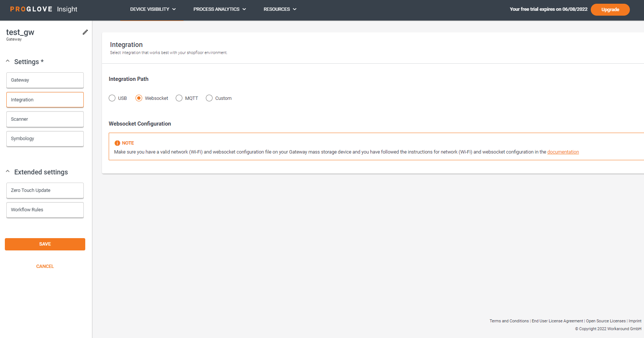
Task: Collapse the Settings section chevron
Action: pyautogui.click(x=8, y=61)
